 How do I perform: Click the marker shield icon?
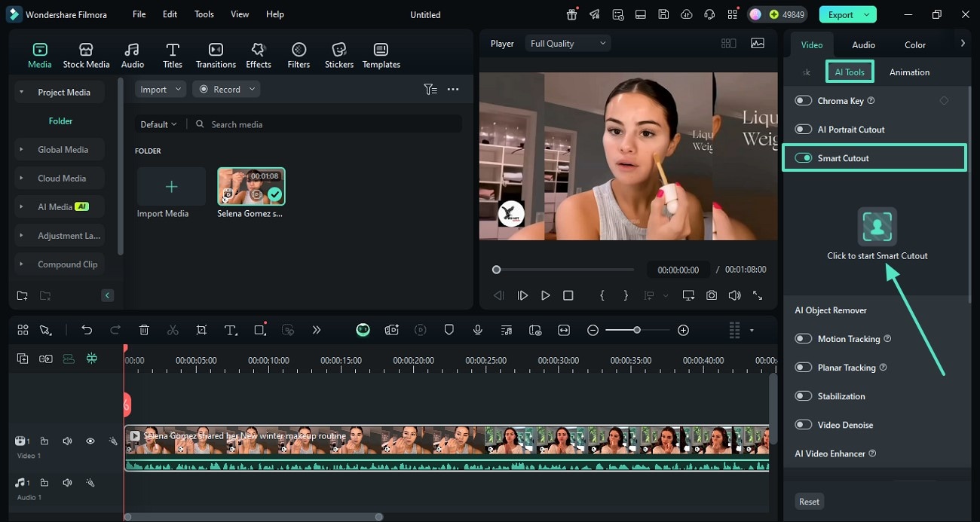click(449, 330)
